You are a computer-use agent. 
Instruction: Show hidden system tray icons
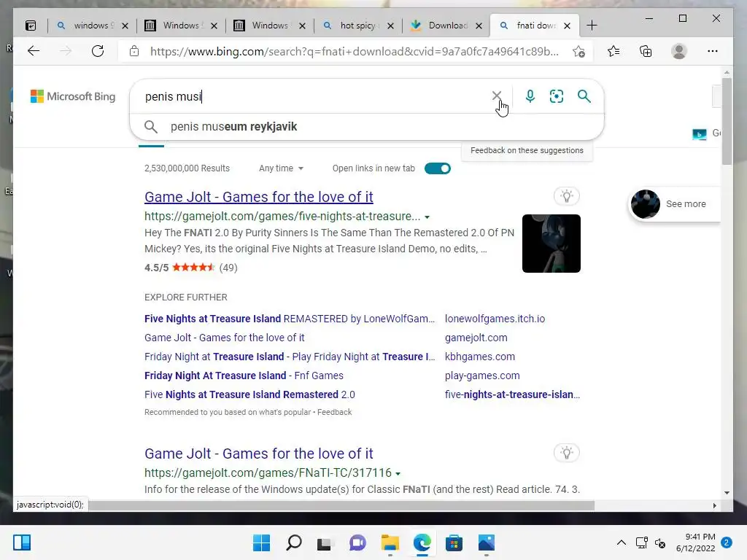[x=622, y=542]
